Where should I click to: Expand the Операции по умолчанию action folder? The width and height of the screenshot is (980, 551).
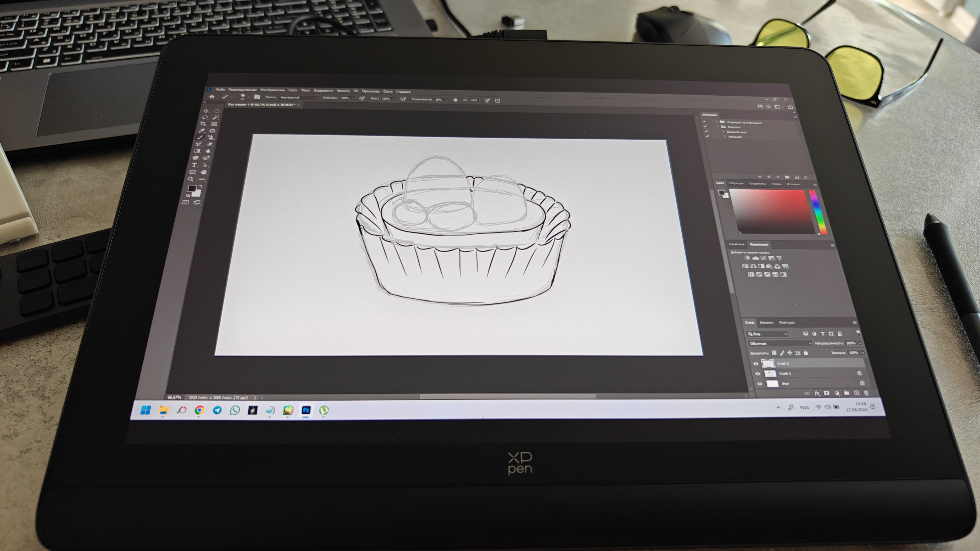716,122
